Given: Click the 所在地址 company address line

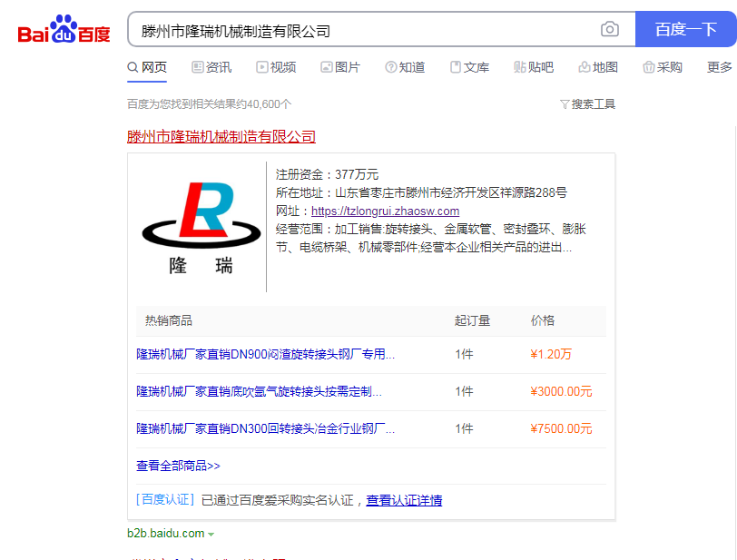Looking at the screenshot, I should 421,192.
